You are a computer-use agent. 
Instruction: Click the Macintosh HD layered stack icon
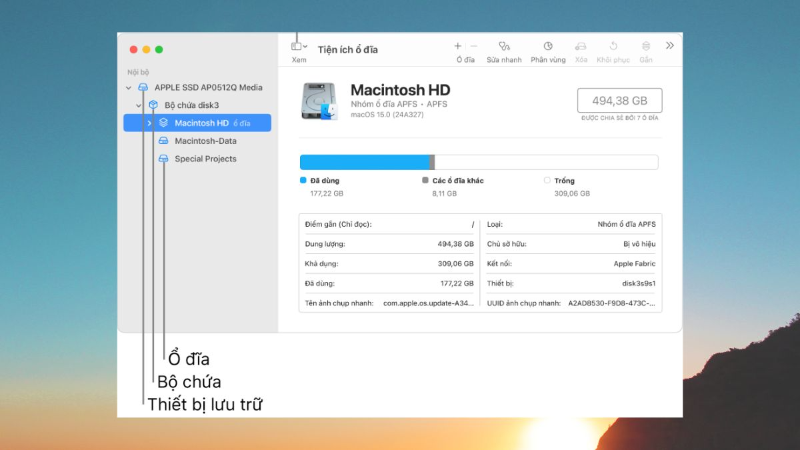(163, 123)
